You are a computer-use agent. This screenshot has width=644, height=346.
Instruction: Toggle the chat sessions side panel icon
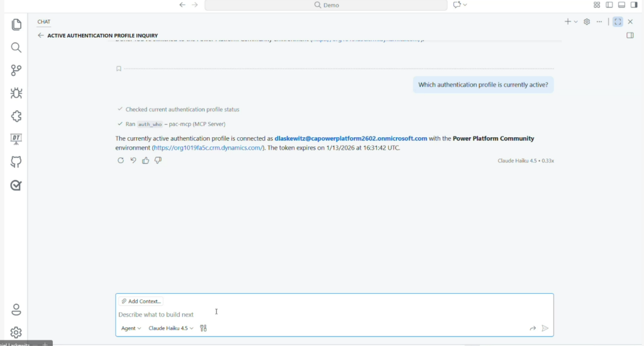[630, 35]
